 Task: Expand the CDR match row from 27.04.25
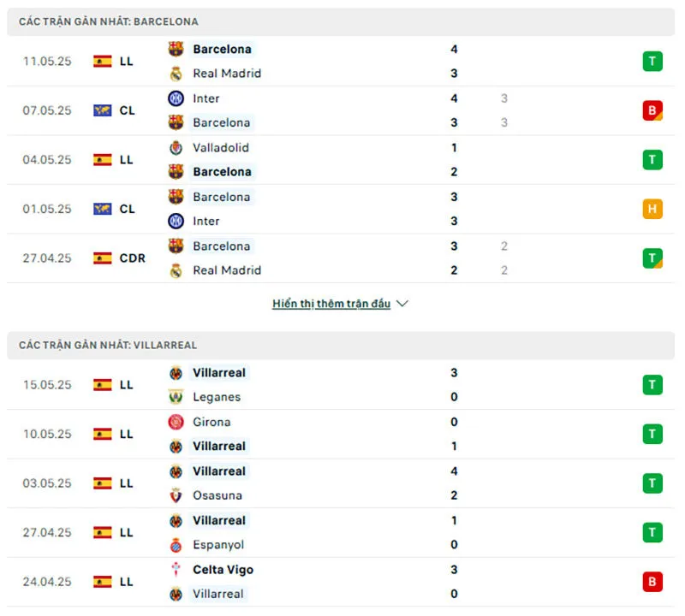[x=342, y=258]
